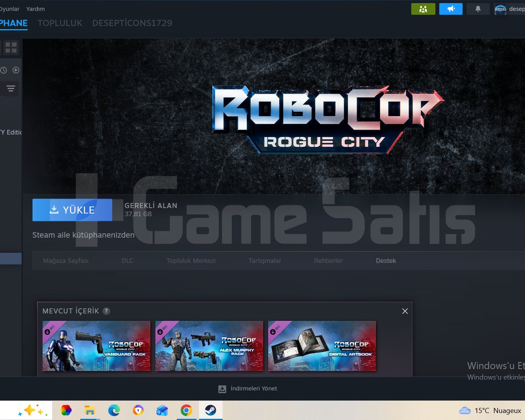Select the Digital Artbook DLC thumbnail
This screenshot has height=420, width=525.
[x=322, y=346]
